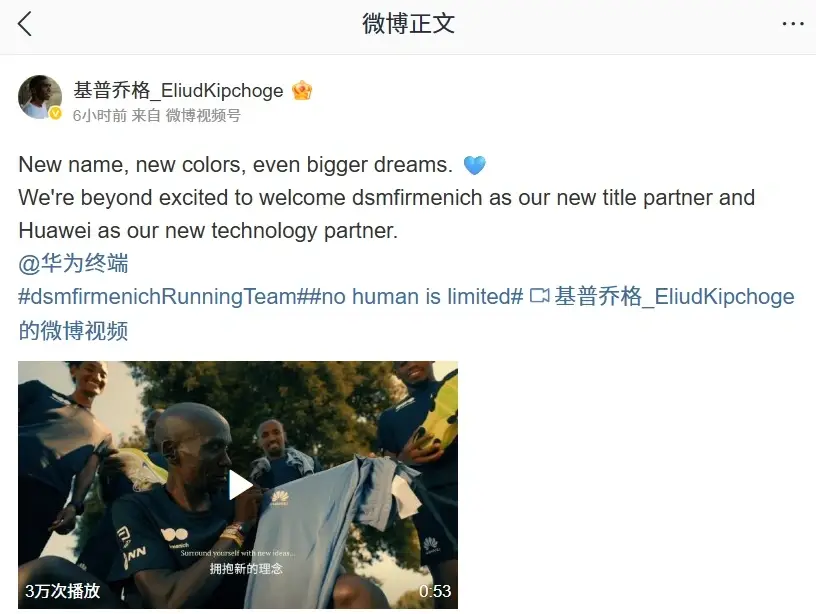Click the post text about dsmfirmenich partner
The height and width of the screenshot is (614, 816).
click(x=387, y=214)
